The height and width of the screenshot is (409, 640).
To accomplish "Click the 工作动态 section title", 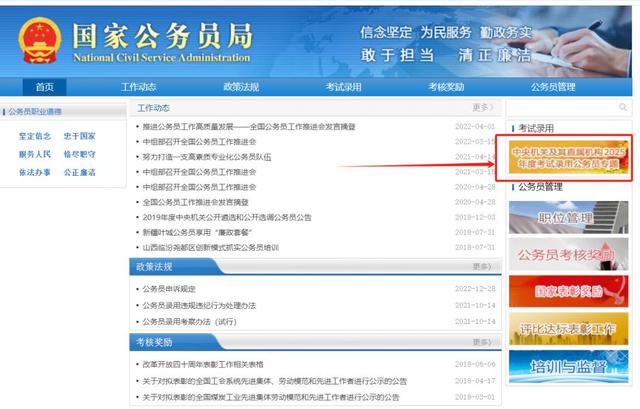I will pyautogui.click(x=153, y=108).
